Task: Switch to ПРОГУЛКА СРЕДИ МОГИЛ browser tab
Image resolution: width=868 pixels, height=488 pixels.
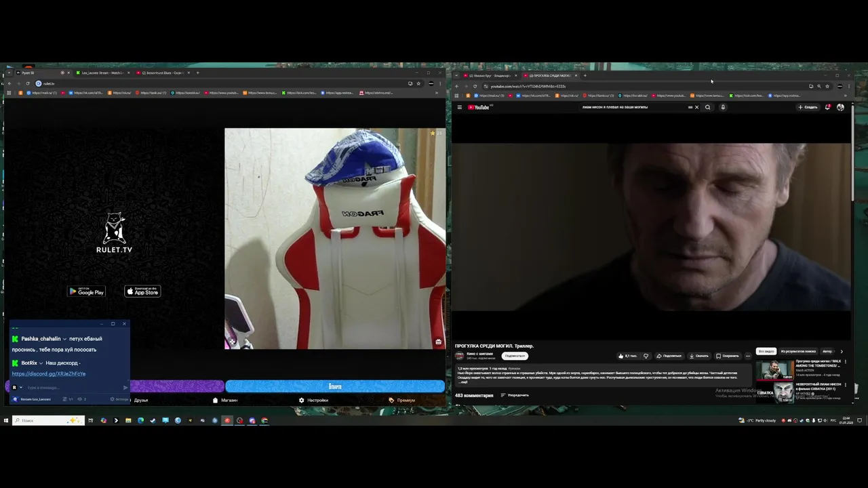Action: tap(549, 75)
